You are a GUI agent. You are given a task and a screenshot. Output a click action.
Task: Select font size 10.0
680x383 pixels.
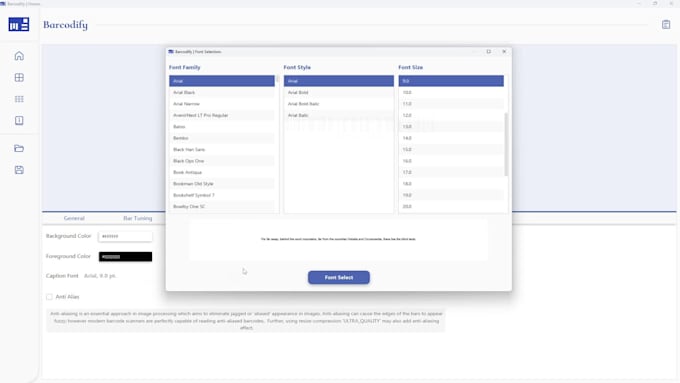pos(451,92)
